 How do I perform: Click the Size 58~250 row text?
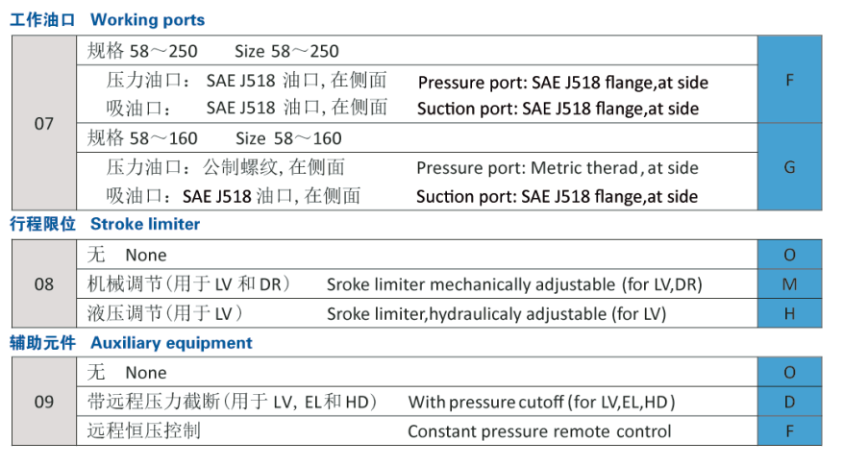[287, 51]
